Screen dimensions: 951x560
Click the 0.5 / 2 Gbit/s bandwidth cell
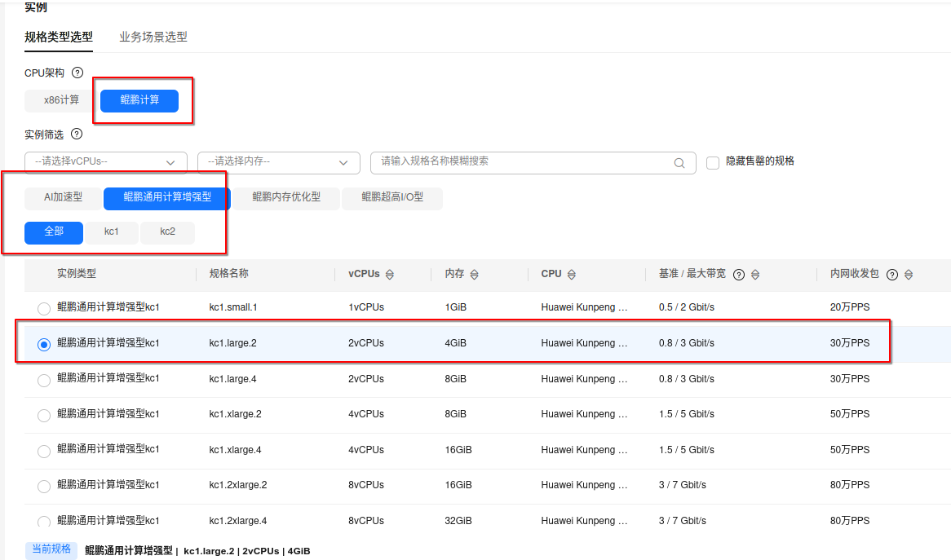coord(687,307)
